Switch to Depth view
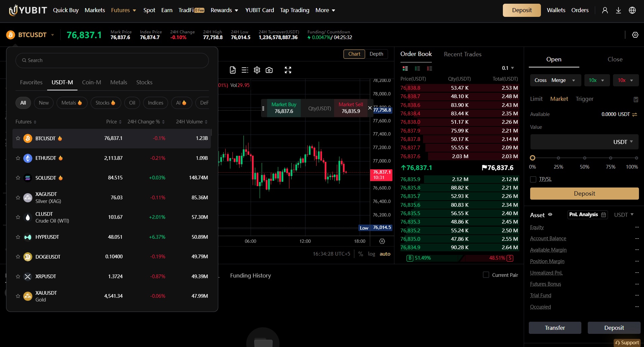This screenshot has height=347, width=644. pyautogui.click(x=376, y=54)
